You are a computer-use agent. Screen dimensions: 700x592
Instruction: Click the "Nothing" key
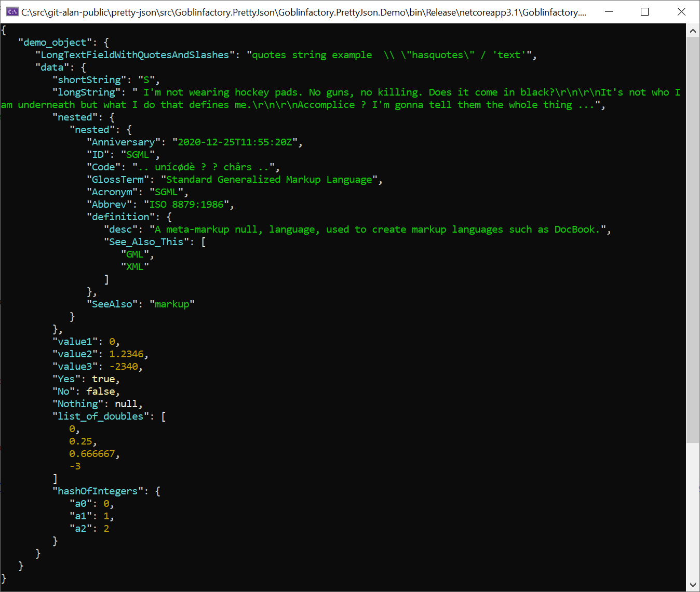(78, 404)
